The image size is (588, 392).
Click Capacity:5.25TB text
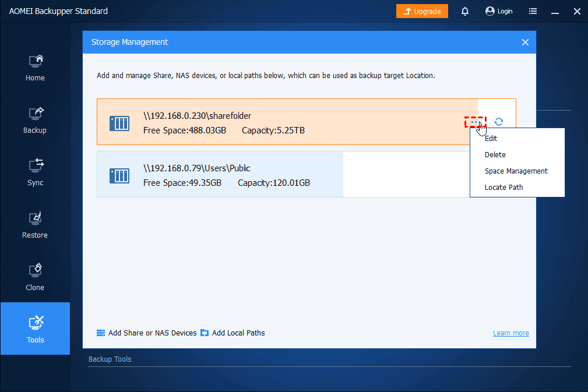pos(273,130)
